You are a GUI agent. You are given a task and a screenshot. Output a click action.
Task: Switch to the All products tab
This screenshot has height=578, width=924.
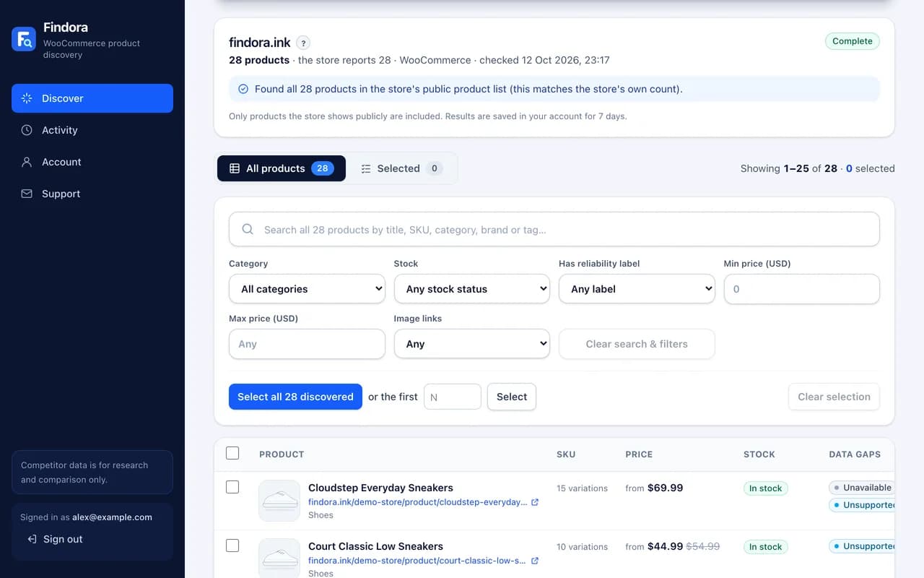point(282,168)
